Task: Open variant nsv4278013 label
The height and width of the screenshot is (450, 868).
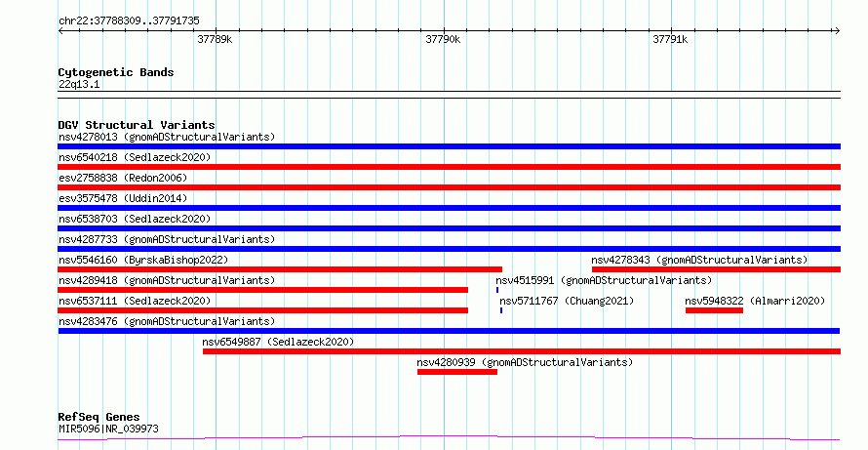Action: (167, 137)
